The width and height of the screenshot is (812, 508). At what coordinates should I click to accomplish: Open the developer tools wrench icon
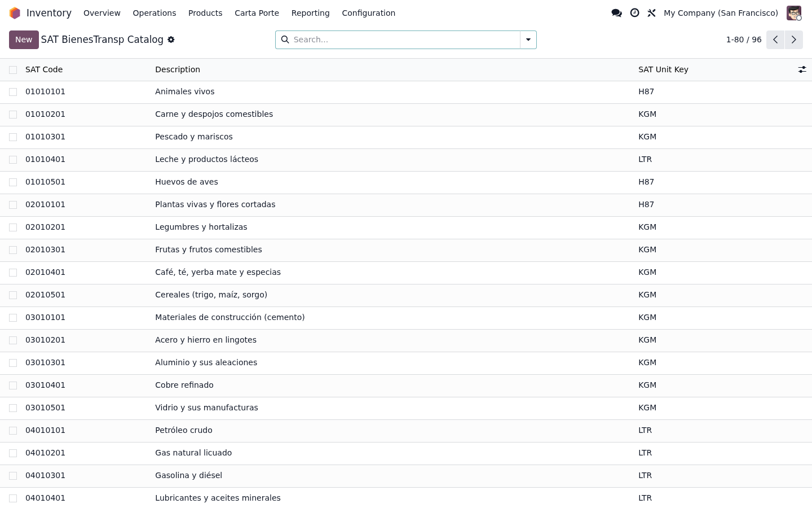point(651,13)
